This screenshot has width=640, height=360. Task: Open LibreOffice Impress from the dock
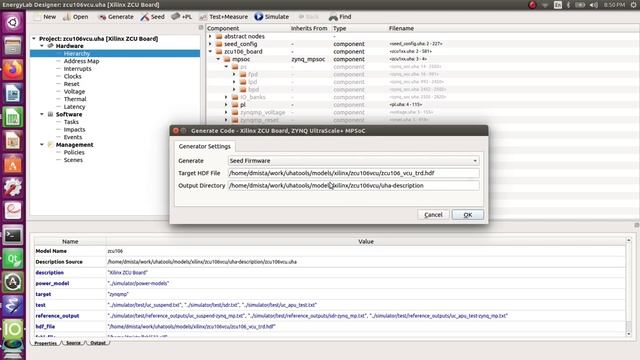[13, 141]
